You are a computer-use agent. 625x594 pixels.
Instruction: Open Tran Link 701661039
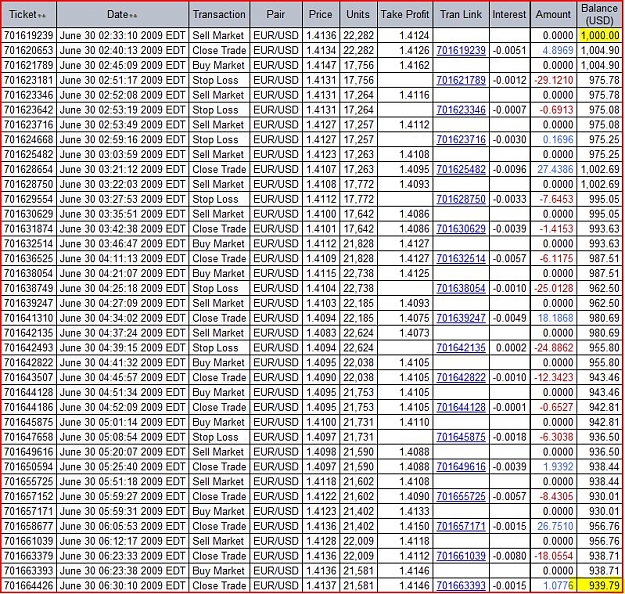coord(461,556)
